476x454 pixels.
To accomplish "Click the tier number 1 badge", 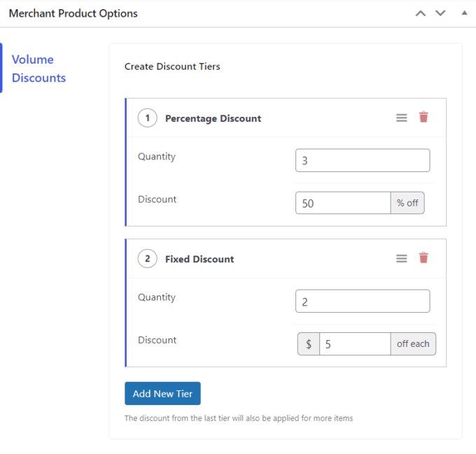I will [x=147, y=118].
